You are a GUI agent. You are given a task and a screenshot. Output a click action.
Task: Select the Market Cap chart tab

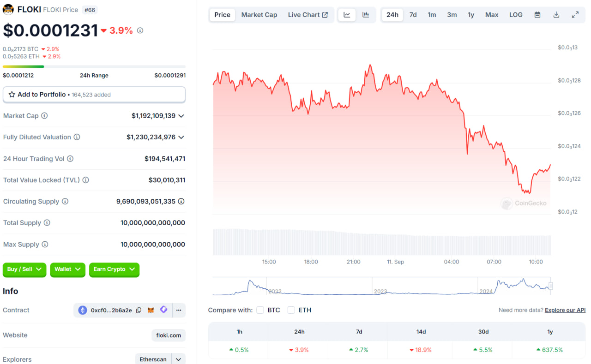259,15
